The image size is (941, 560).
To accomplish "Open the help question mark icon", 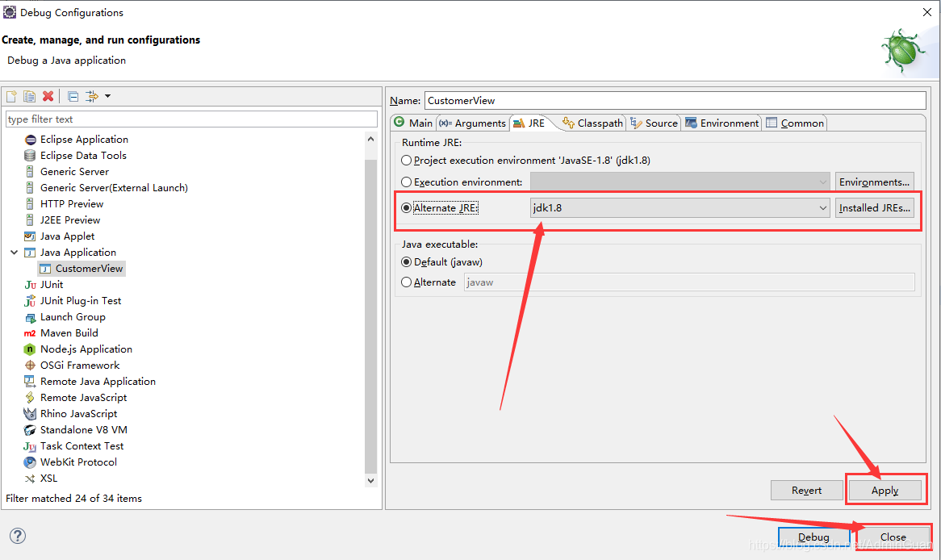I will pyautogui.click(x=18, y=536).
